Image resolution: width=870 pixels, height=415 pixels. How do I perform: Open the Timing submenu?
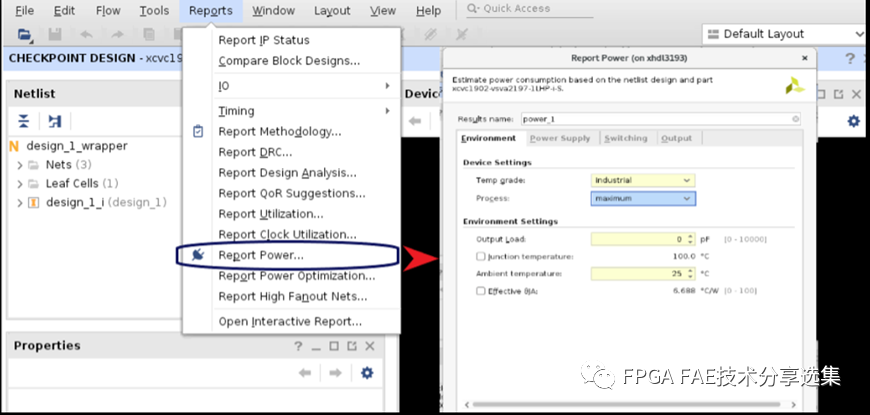click(x=236, y=111)
